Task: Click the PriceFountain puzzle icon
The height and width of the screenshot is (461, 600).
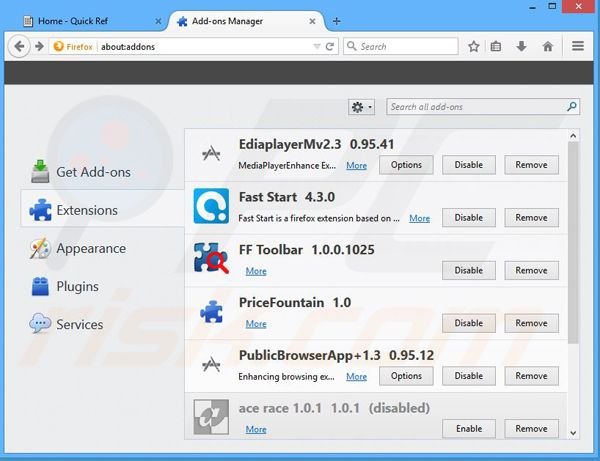Action: click(x=211, y=311)
